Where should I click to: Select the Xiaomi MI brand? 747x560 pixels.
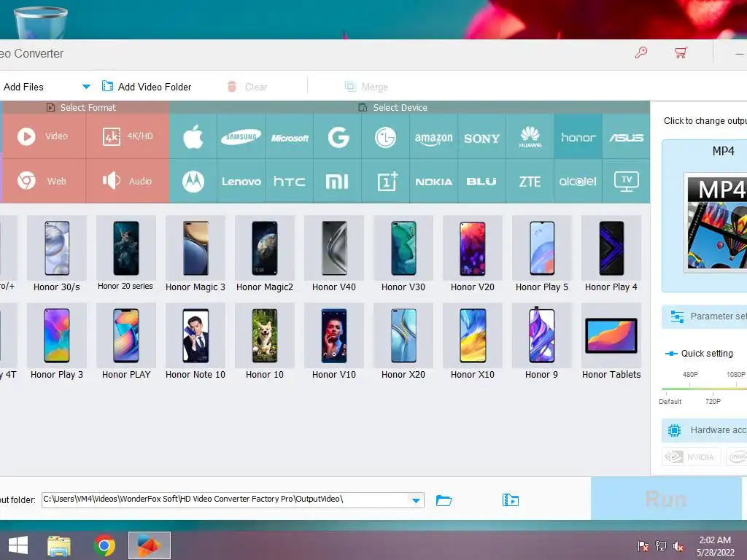[338, 182]
